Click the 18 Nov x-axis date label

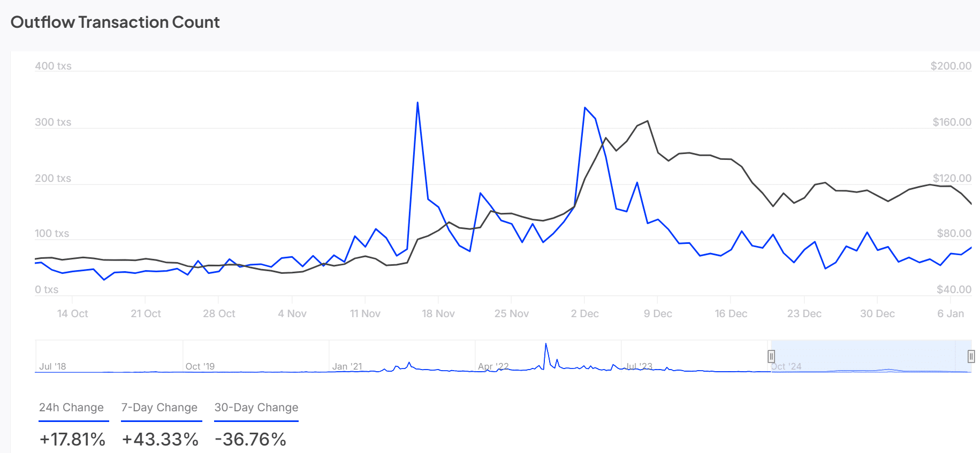click(438, 314)
